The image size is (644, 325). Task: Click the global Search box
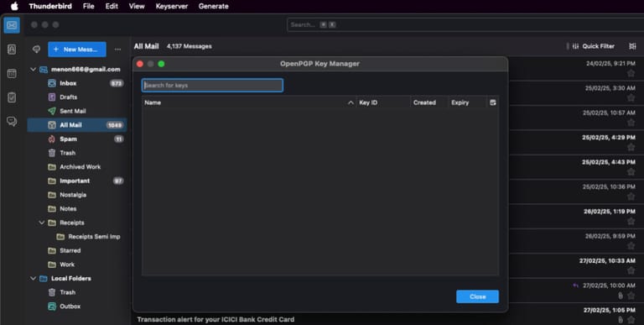tap(465, 24)
